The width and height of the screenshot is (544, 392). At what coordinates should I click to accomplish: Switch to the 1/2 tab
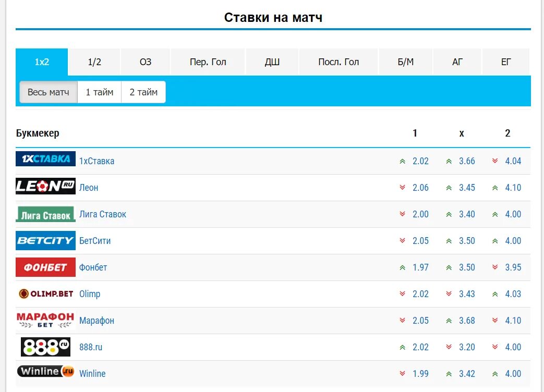pyautogui.click(x=94, y=62)
